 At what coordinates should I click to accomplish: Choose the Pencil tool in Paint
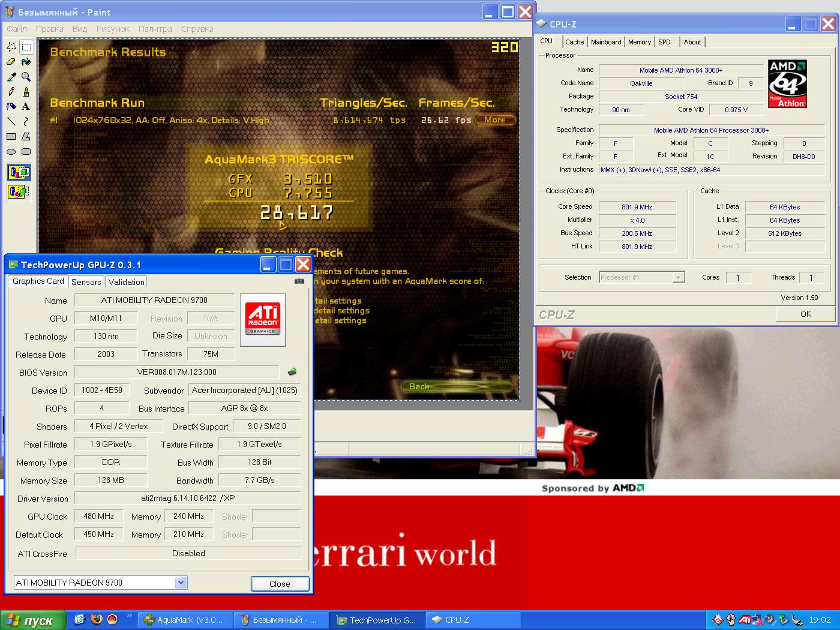click(x=11, y=91)
